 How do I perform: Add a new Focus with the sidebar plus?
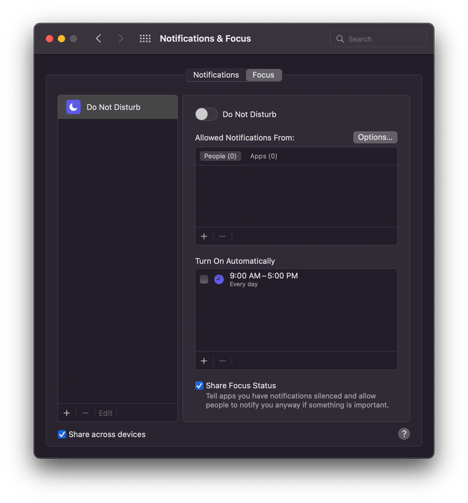click(x=67, y=413)
